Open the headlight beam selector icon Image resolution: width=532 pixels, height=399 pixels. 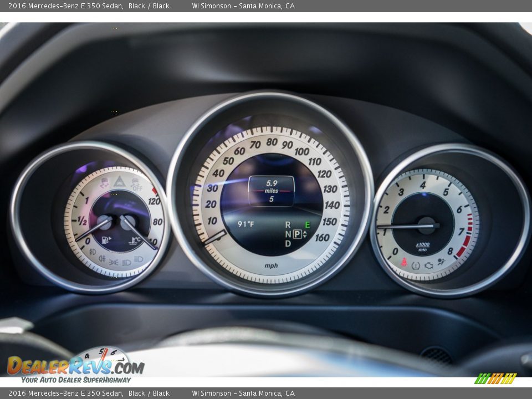tap(138, 260)
